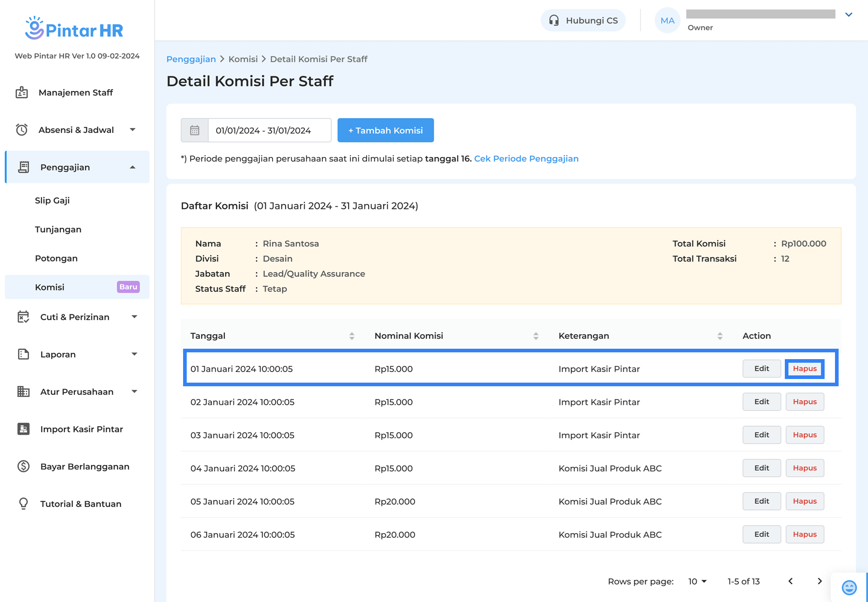Viewport: 868px width, 602px height.
Task: Go to previous page arrow
Action: [790, 581]
